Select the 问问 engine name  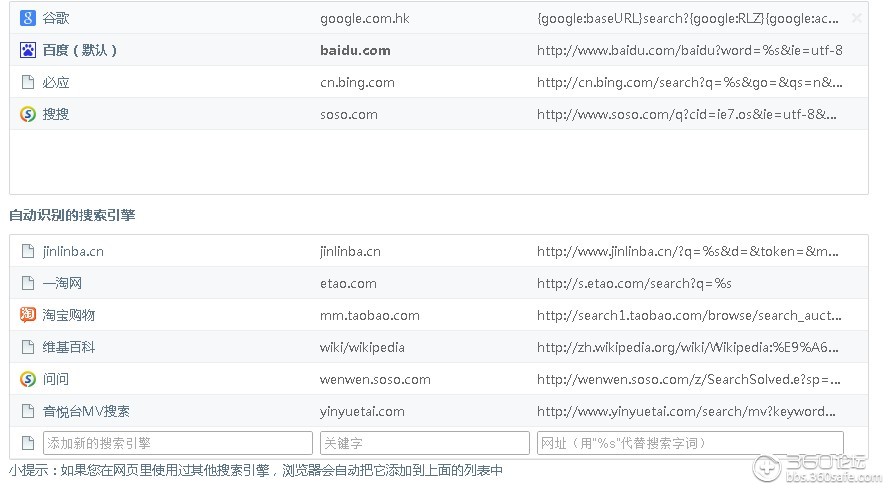tap(56, 379)
